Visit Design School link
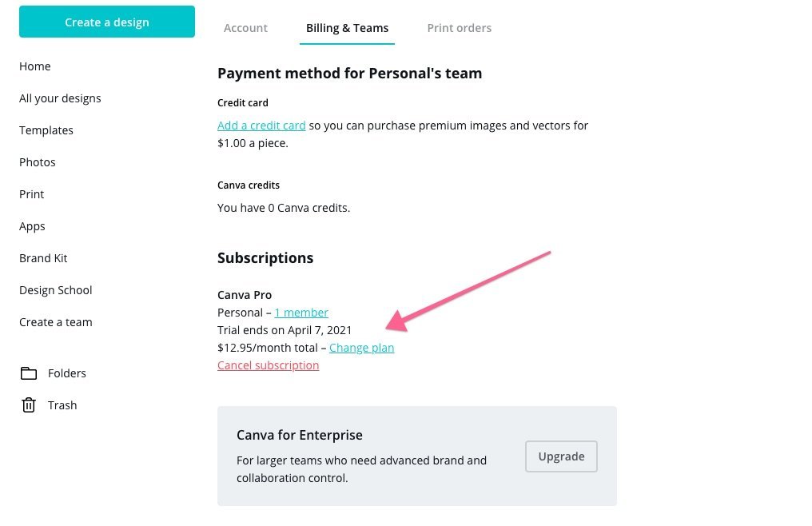Image resolution: width=812 pixels, height=526 pixels. (56, 290)
